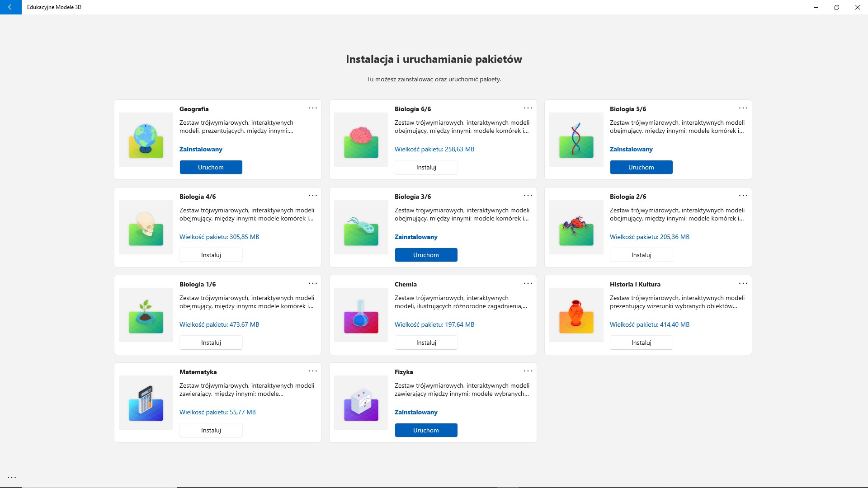Screen dimensions: 868x488
Task: Click the Chemia package size link
Action: click(x=434, y=324)
